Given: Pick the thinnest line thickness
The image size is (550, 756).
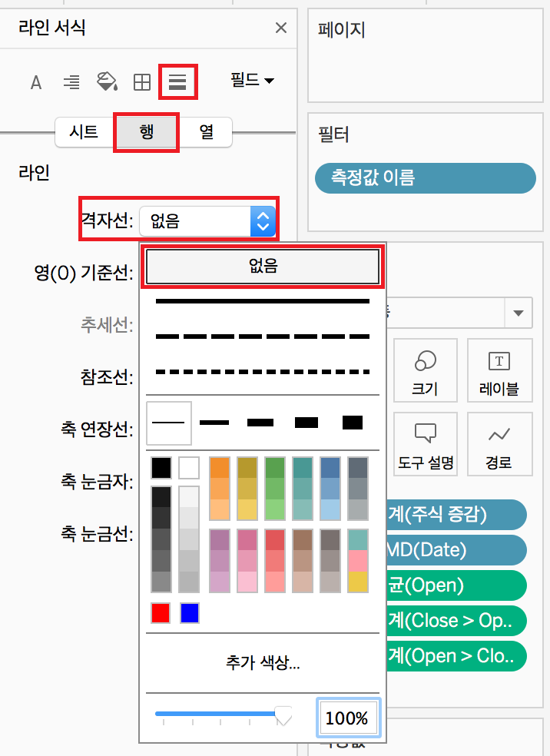Looking at the screenshot, I should click(x=169, y=423).
